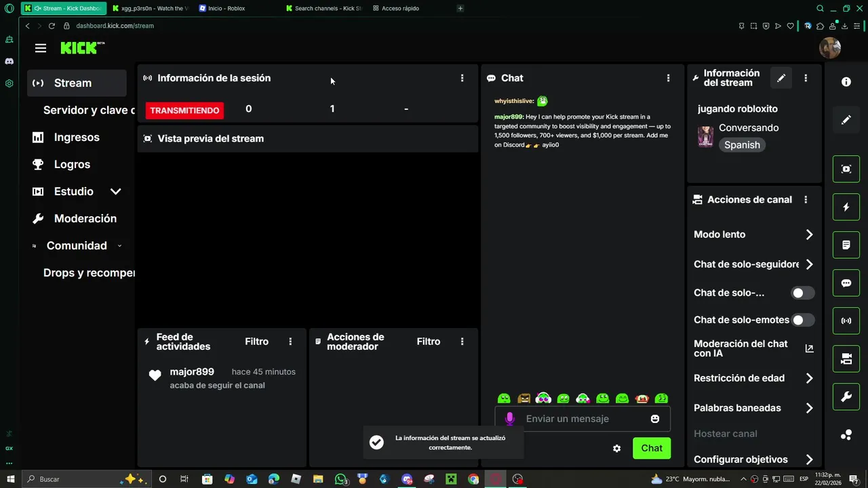Click purple microphone icon in chat input
This screenshot has height=488, width=868.
[x=510, y=419]
